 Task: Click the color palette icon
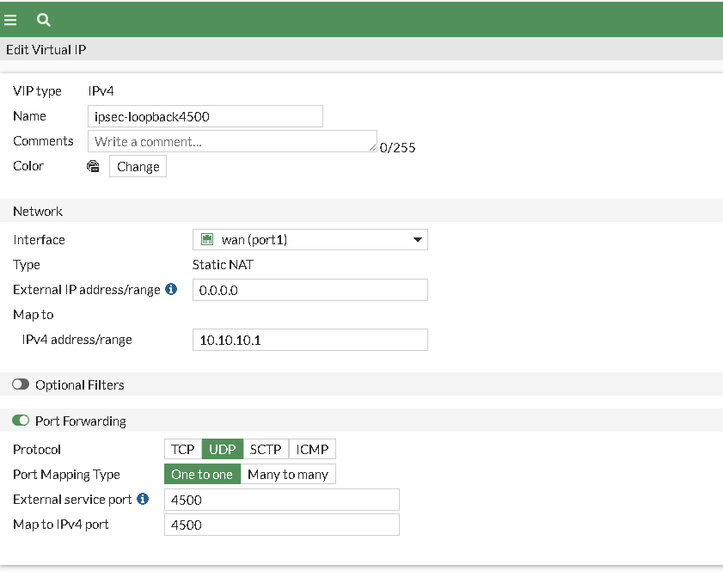click(93, 167)
